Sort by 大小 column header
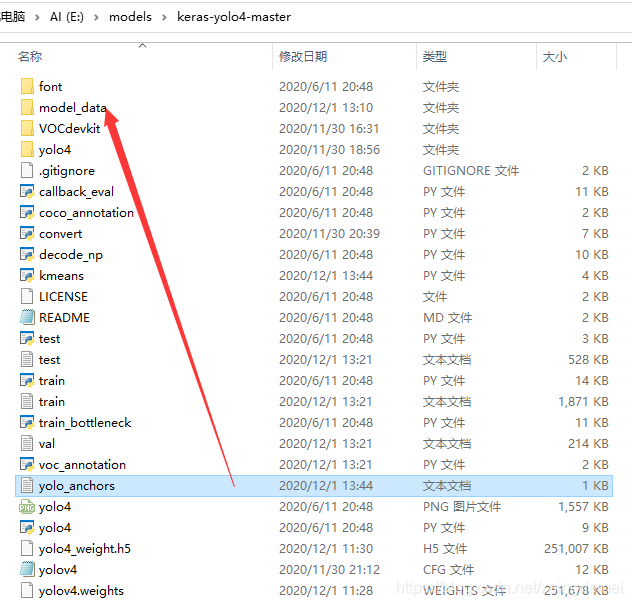Screen dimensions: 632x606 555,56
